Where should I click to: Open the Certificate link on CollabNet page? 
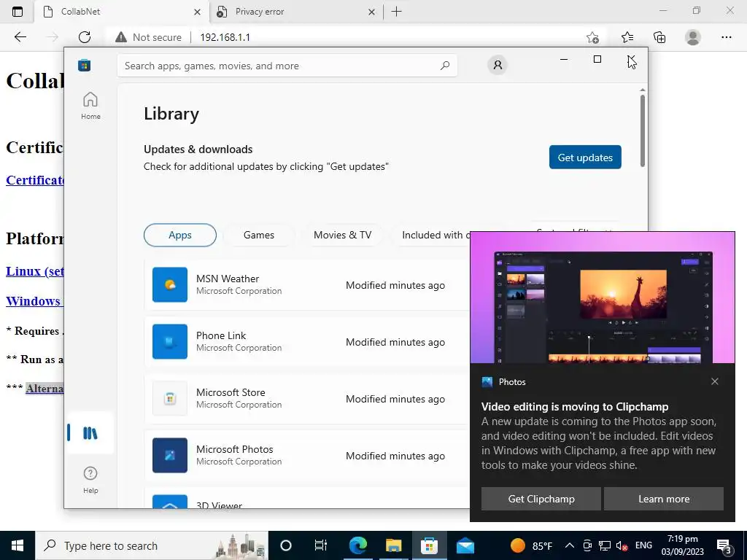(35, 180)
